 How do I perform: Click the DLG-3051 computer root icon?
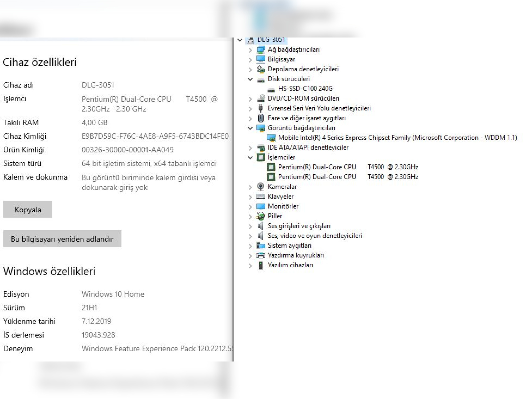click(x=250, y=40)
